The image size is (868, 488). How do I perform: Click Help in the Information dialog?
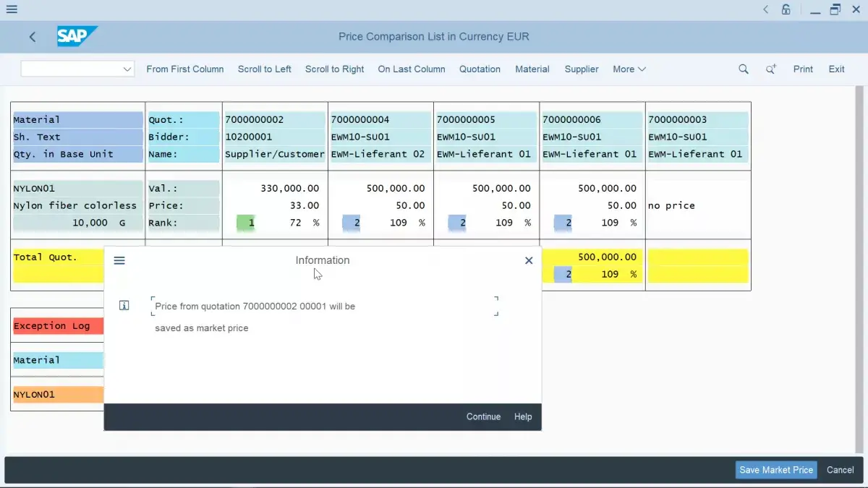(523, 417)
